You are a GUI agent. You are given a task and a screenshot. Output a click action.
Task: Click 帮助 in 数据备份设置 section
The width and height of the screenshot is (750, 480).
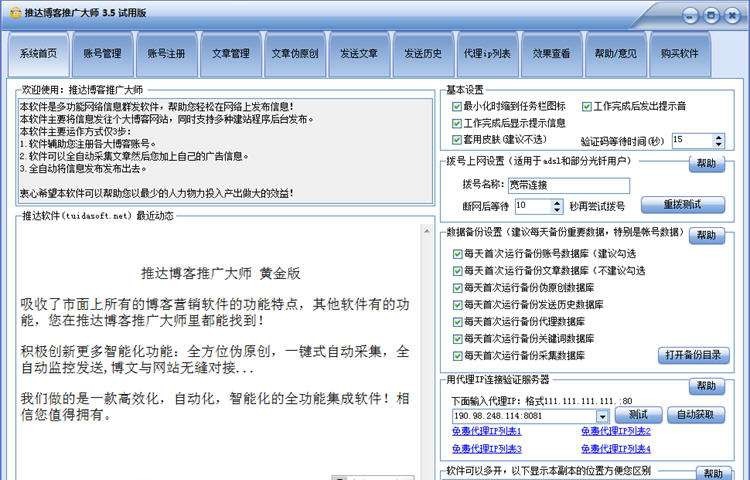(706, 235)
